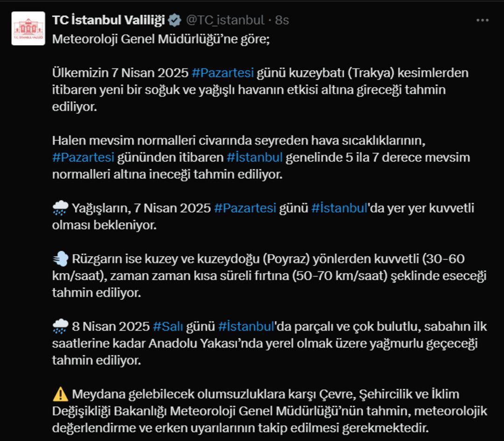The width and height of the screenshot is (504, 441).
Task: Click the "değerlendirme ve erken uyarılarının" closing line
Action: click(240, 427)
